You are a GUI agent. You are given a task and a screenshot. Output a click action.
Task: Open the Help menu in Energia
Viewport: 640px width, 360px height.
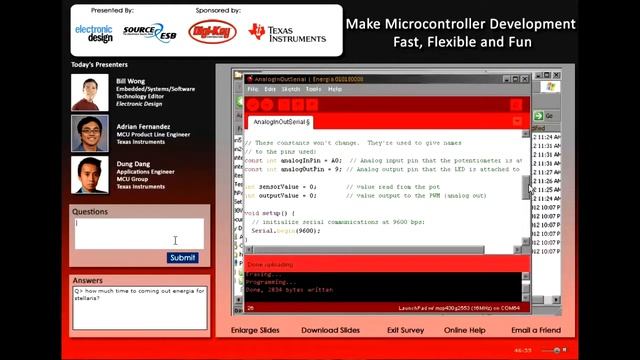coord(335,89)
